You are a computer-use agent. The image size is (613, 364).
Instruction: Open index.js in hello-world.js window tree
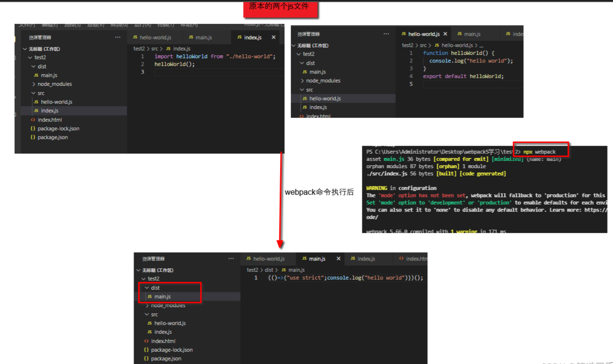pyautogui.click(x=315, y=107)
